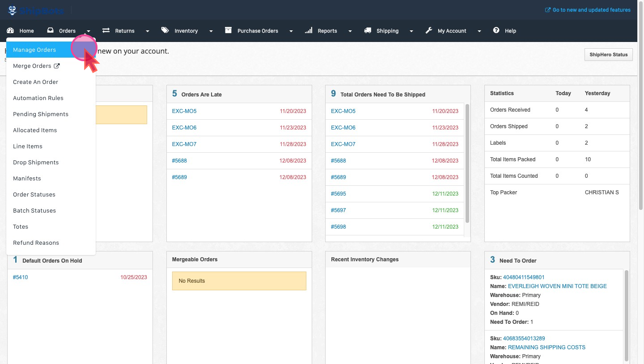Select Line Items from Orders menu
This screenshot has width=644, height=364.
coord(51,146)
